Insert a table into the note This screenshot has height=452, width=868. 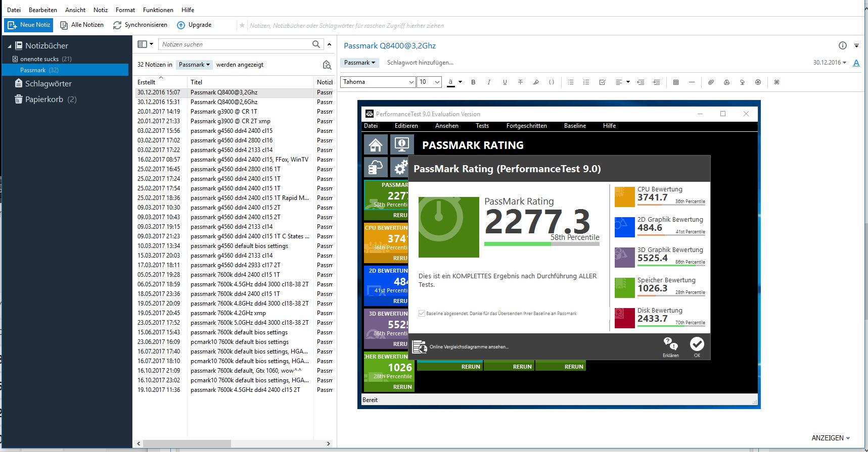pos(676,82)
